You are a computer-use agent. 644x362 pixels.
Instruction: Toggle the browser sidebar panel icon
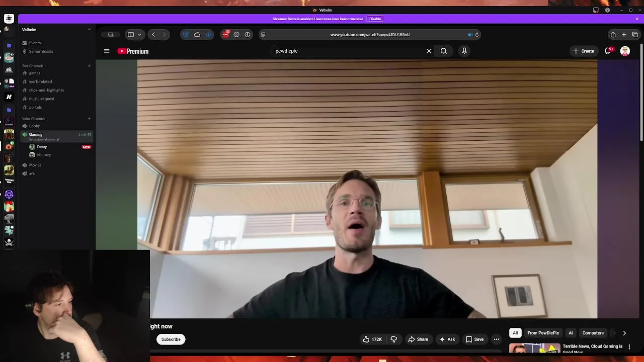tap(131, 35)
